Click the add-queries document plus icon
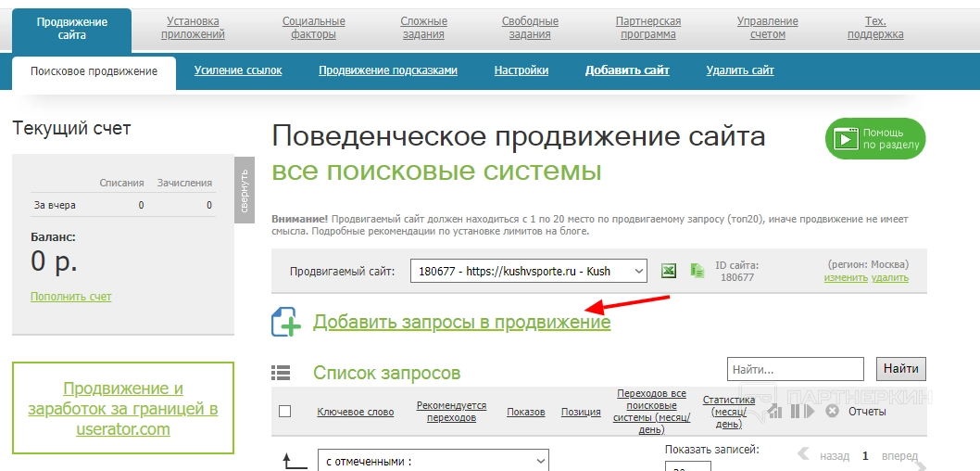This screenshot has width=980, height=471. click(x=286, y=322)
